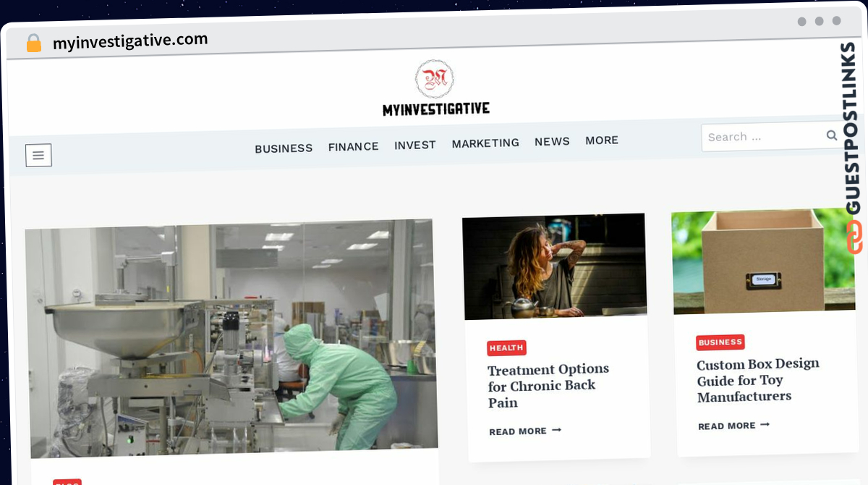Open the Finance menu item
This screenshot has height=485, width=868.
[x=353, y=146]
